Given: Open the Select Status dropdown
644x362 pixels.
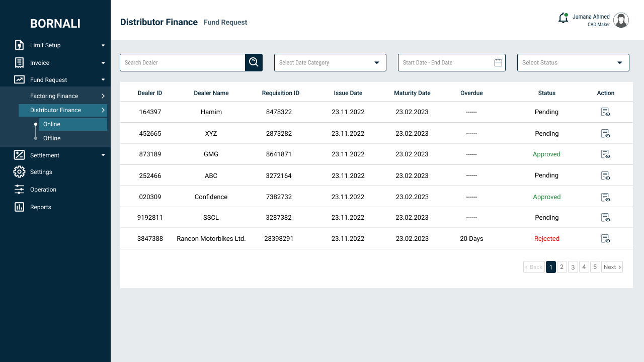Looking at the screenshot, I should click(573, 62).
